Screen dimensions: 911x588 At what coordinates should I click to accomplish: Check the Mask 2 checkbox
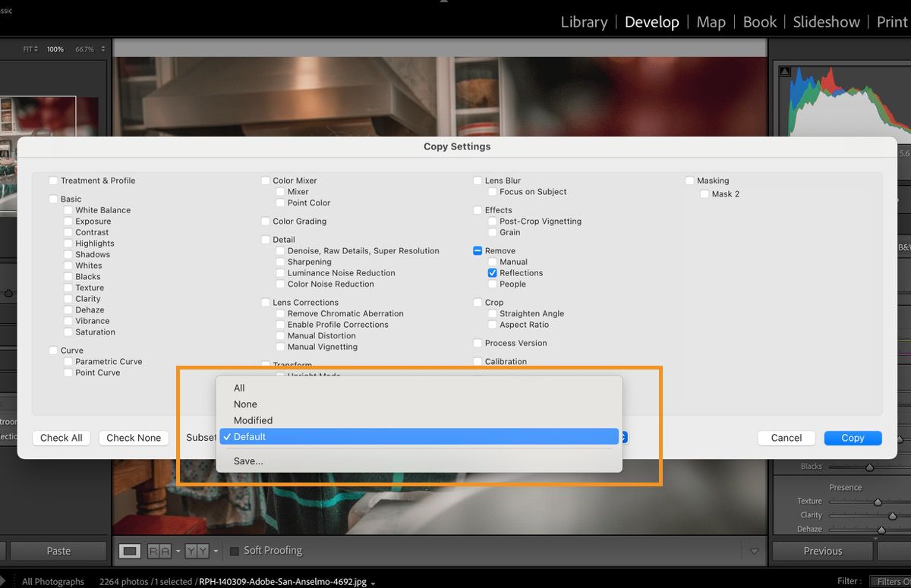coord(705,193)
